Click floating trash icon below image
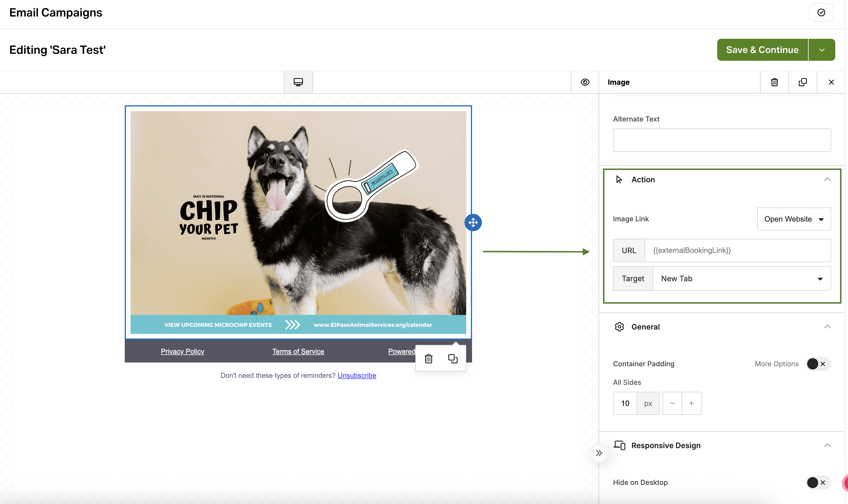This screenshot has width=848, height=504. pos(428,359)
